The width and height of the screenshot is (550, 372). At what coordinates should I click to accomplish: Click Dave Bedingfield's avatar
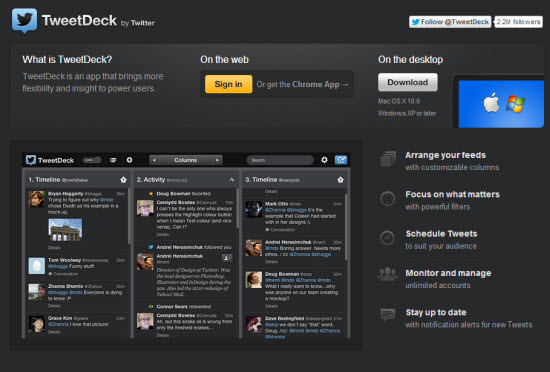click(x=254, y=324)
